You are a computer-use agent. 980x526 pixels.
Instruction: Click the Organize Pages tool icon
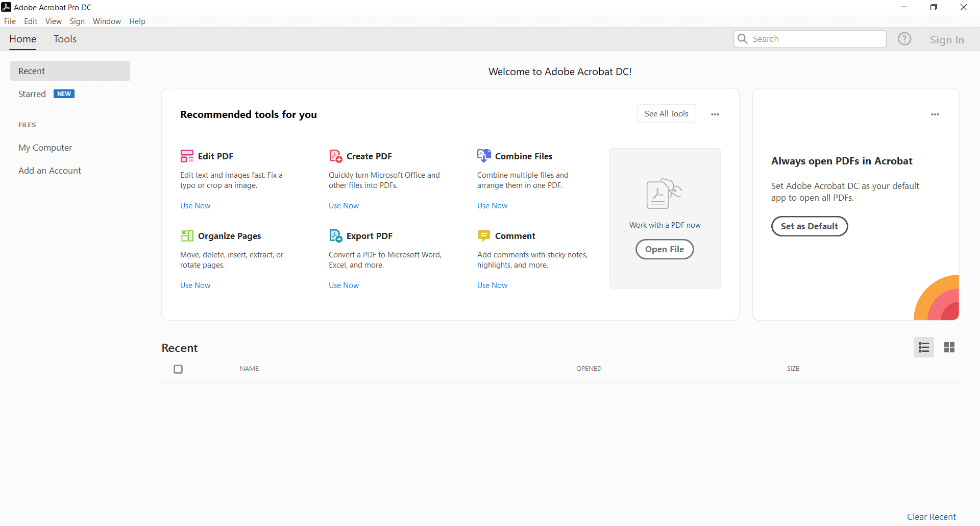(187, 235)
